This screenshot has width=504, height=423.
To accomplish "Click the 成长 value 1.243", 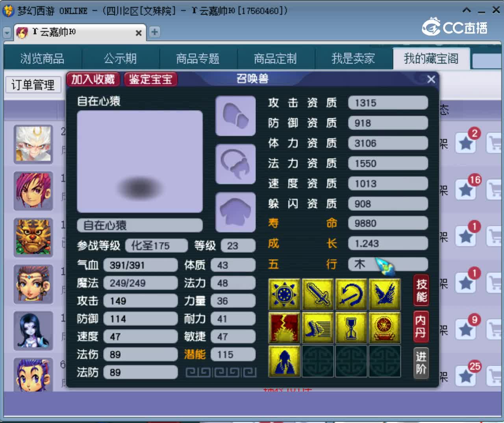I will coord(388,243).
